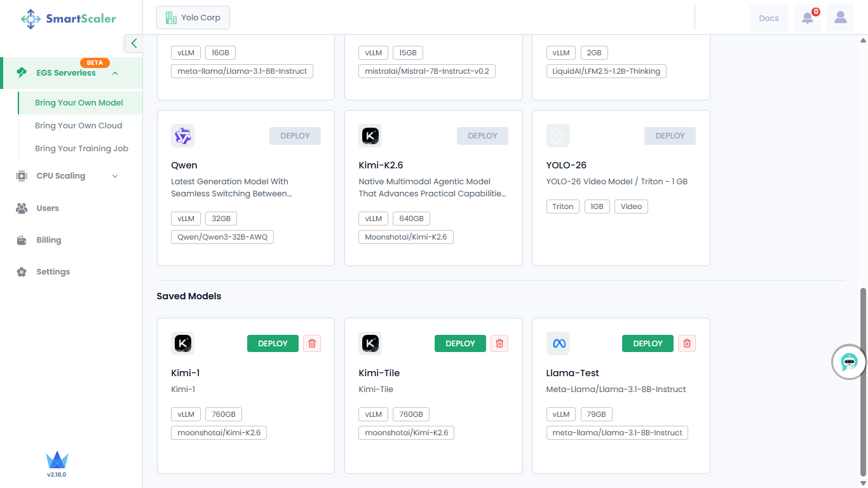
Task: Click the Qwen model logo
Action: point(182,135)
